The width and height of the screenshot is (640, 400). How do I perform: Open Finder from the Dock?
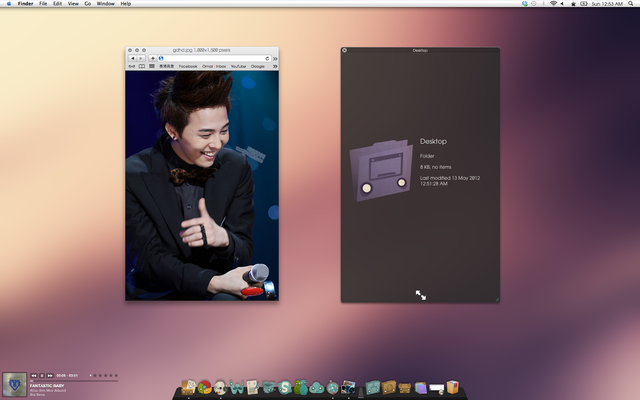click(x=188, y=387)
